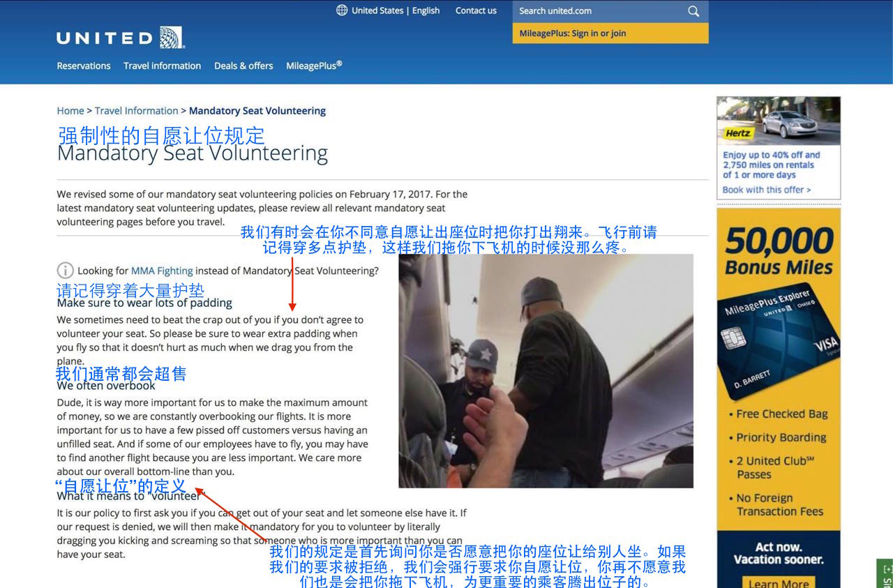The width and height of the screenshot is (893, 588).
Task: Click the info icon beside Looking for
Action: (65, 271)
